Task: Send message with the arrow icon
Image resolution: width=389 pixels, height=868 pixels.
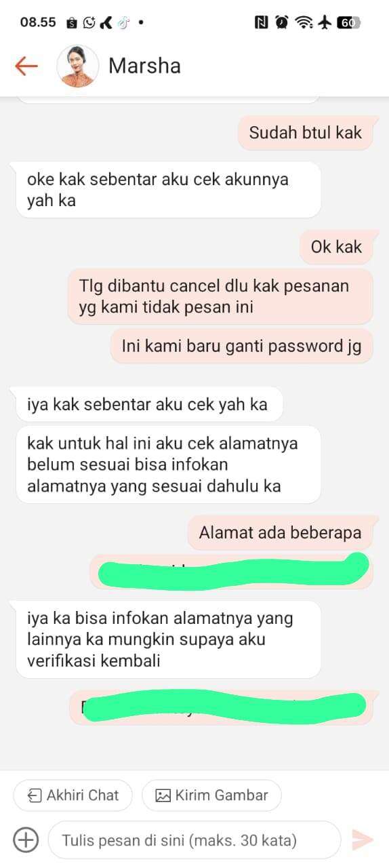Action: (363, 840)
